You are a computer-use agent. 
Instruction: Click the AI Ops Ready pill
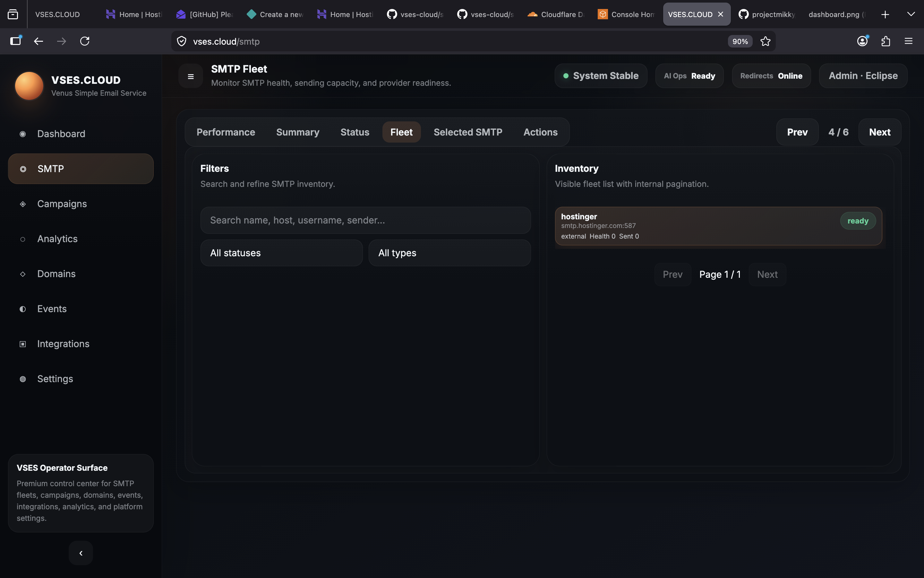pos(689,76)
